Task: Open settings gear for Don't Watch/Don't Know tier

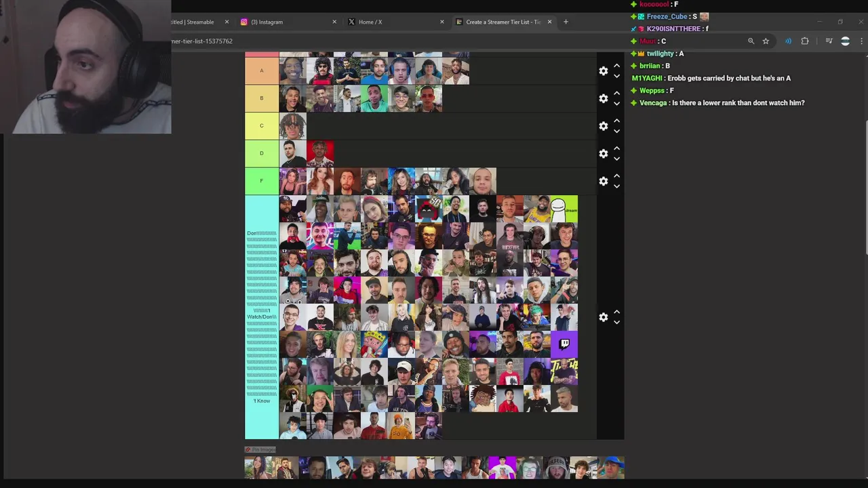Action: (x=604, y=317)
